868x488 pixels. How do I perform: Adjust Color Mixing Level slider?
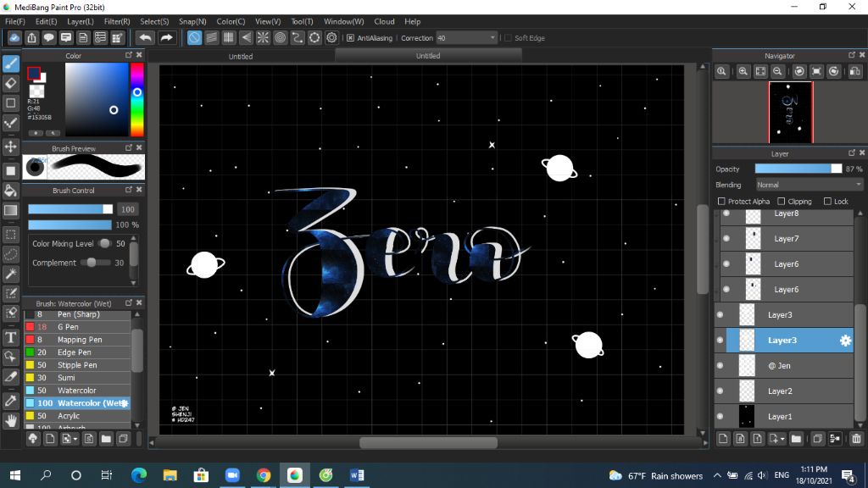(104, 243)
